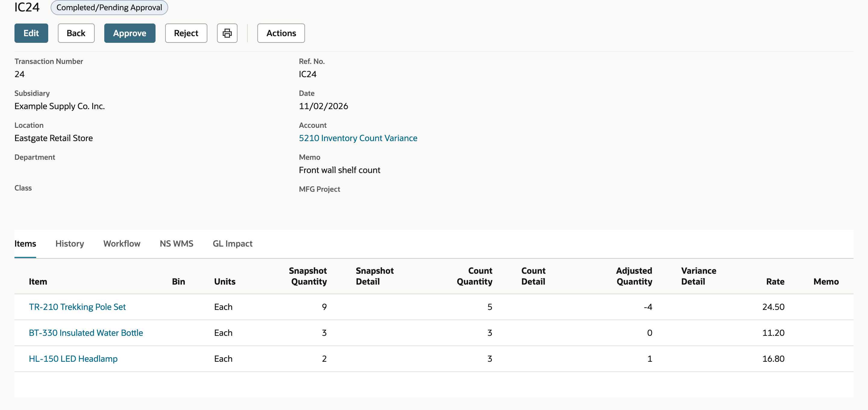This screenshot has width=868, height=410.
Task: Click the 'Front wall shelf count' memo text
Action: click(x=339, y=170)
